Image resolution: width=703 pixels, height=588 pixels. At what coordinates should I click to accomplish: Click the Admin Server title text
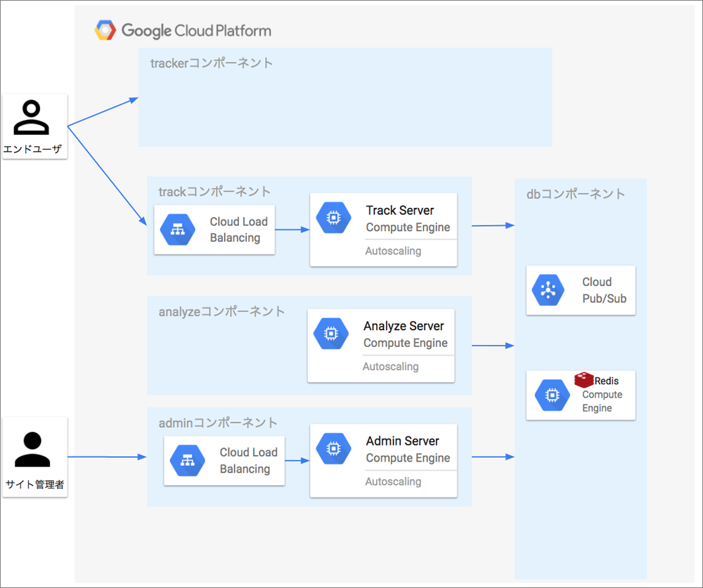(x=403, y=441)
